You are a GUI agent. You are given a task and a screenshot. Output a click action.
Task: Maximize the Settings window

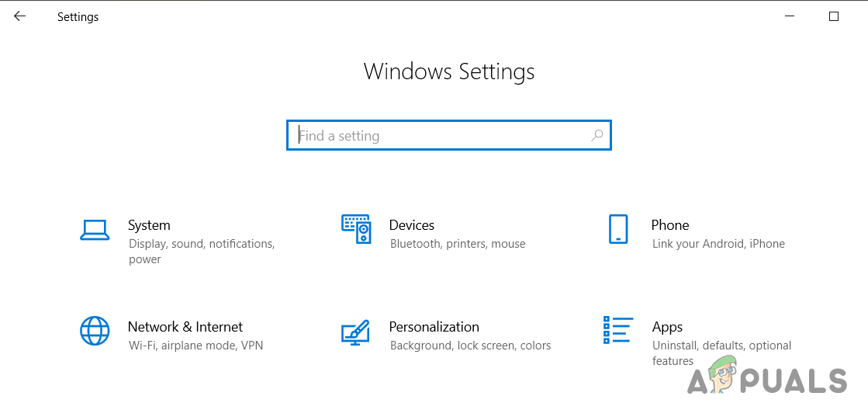pyautogui.click(x=834, y=16)
